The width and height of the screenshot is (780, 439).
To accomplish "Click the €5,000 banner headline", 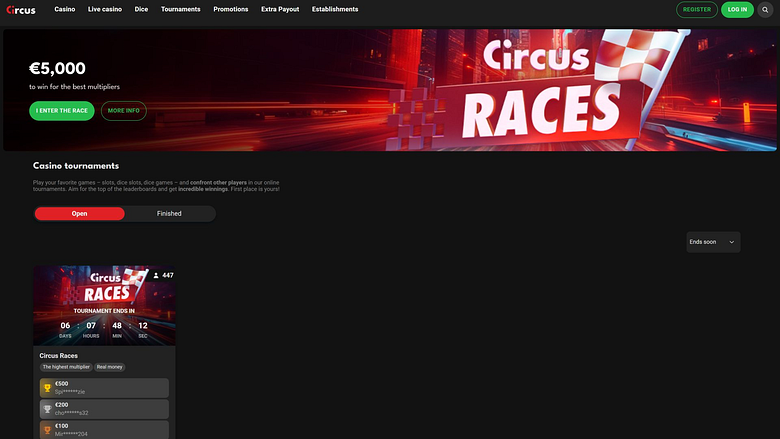I will coord(57,68).
